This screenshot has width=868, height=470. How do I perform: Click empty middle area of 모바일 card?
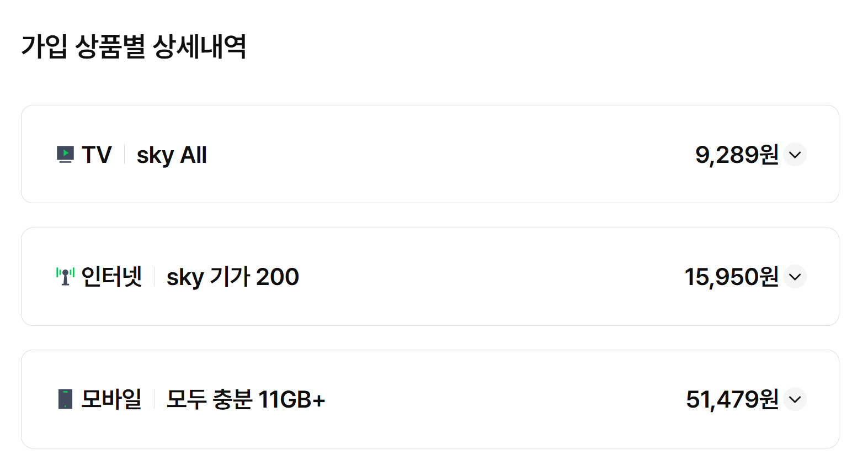point(497,399)
